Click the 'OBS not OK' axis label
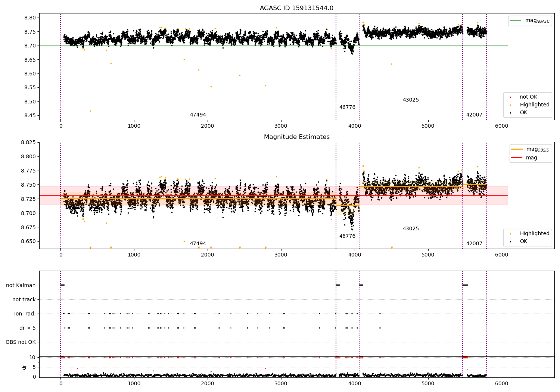Screen dimensions: 560x392 [x=21, y=342]
